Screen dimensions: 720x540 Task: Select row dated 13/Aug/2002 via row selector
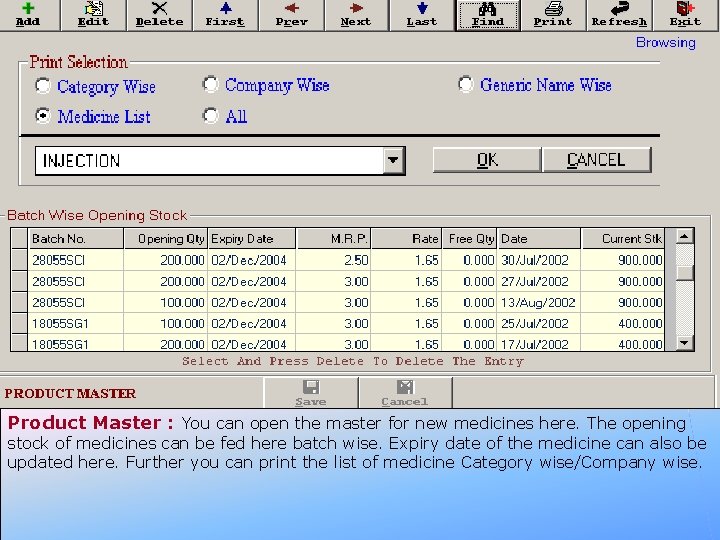point(19,302)
